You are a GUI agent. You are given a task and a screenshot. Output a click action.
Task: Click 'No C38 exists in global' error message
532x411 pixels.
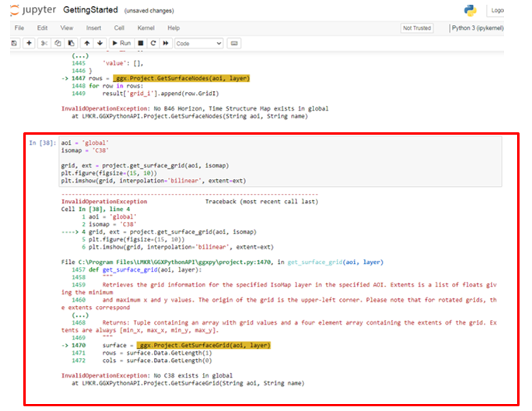[193, 376]
